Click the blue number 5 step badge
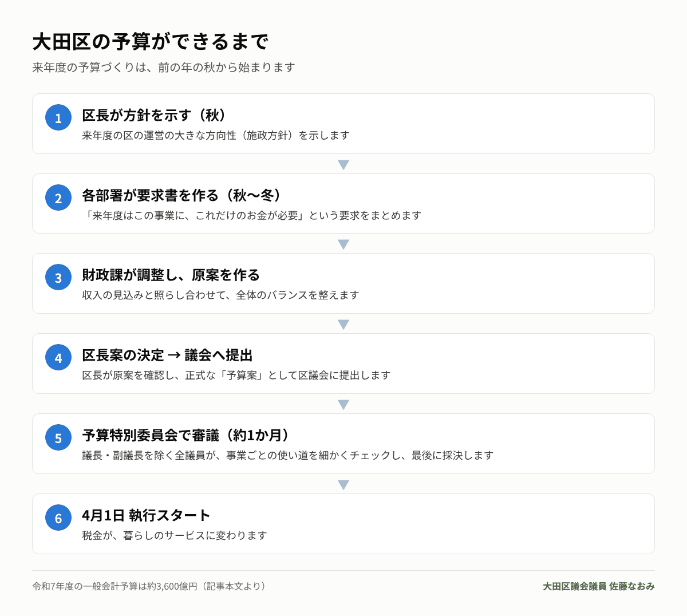This screenshot has height=616, width=687. click(58, 437)
